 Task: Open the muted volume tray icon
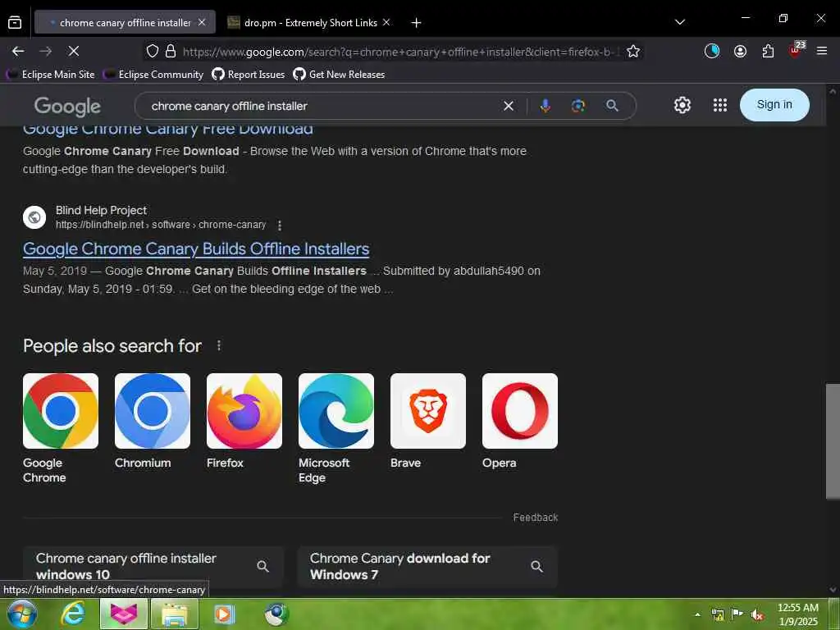point(756,614)
